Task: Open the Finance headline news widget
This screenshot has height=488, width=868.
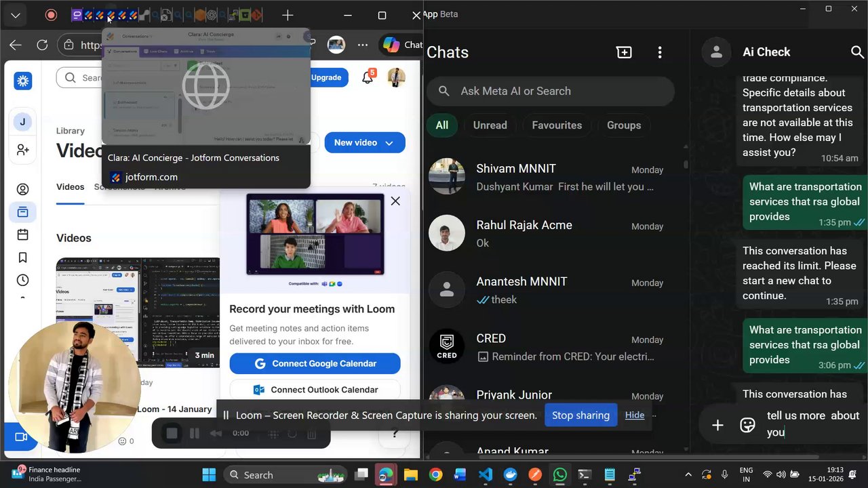Action: (x=47, y=474)
